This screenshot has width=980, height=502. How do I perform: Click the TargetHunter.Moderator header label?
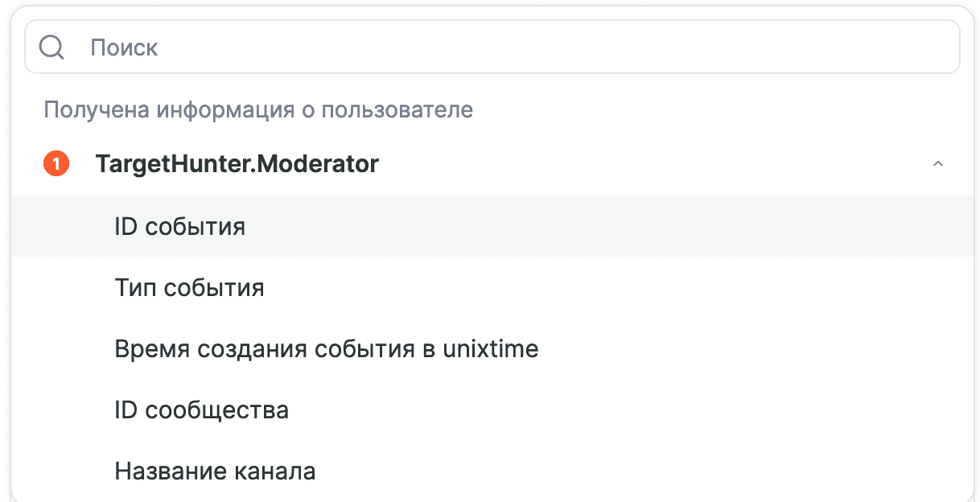point(237,163)
